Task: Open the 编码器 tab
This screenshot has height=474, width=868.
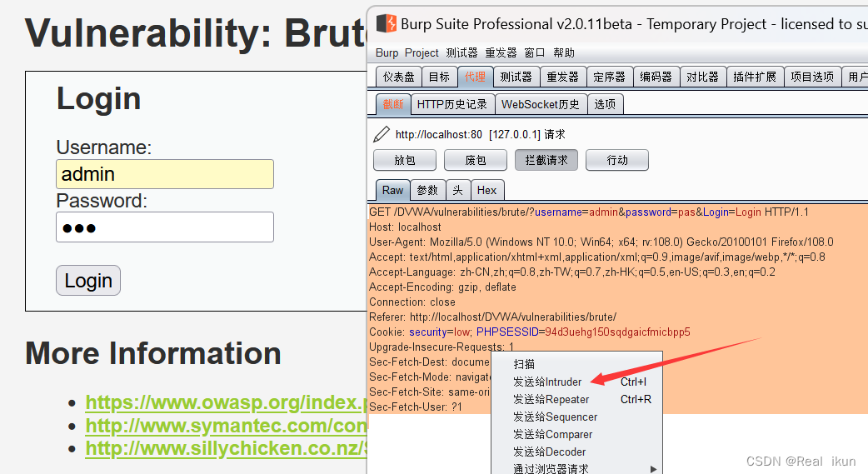Action: [x=656, y=77]
